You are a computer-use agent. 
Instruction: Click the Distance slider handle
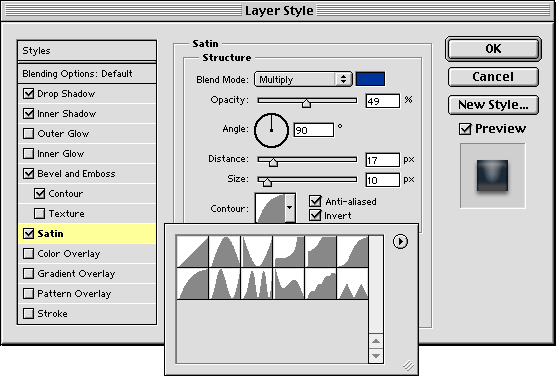tap(273, 162)
